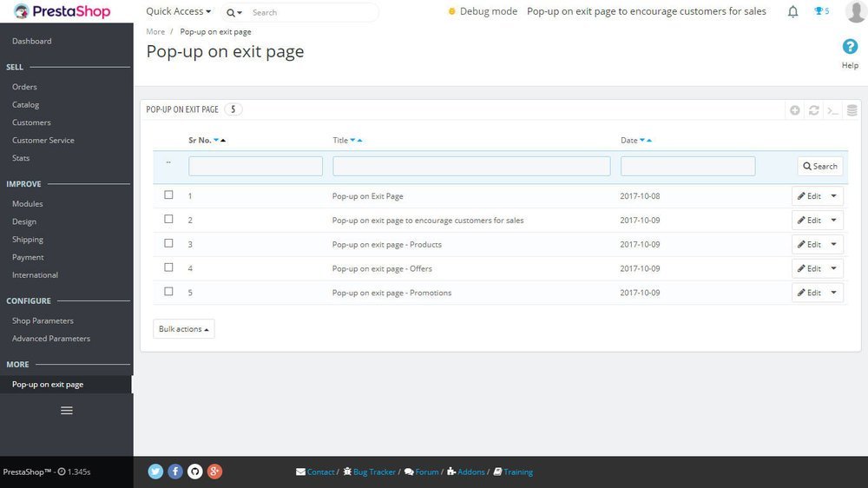868x488 pixels.
Task: Open the user profile avatar
Action: coord(856,11)
